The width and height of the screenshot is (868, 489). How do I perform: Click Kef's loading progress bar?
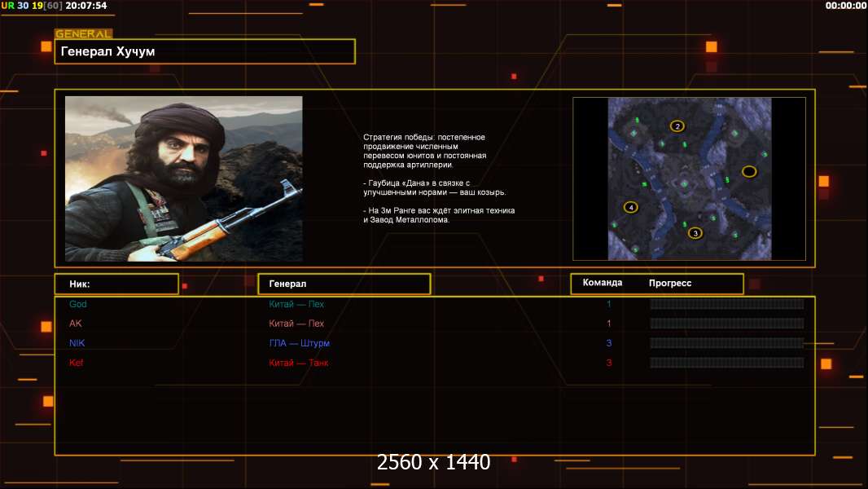(x=726, y=363)
